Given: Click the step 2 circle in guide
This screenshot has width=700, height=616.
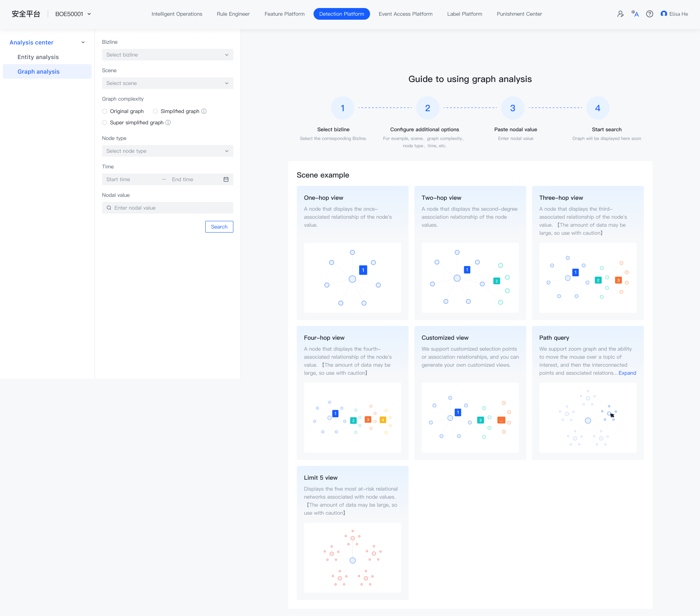Looking at the screenshot, I should (428, 108).
